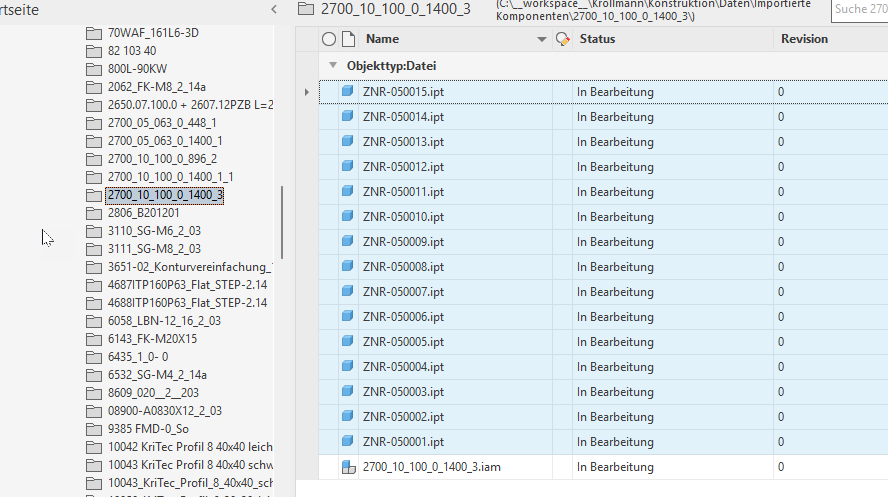The width and height of the screenshot is (888, 497).
Task: Click the circle status column header
Action: pyautogui.click(x=329, y=39)
